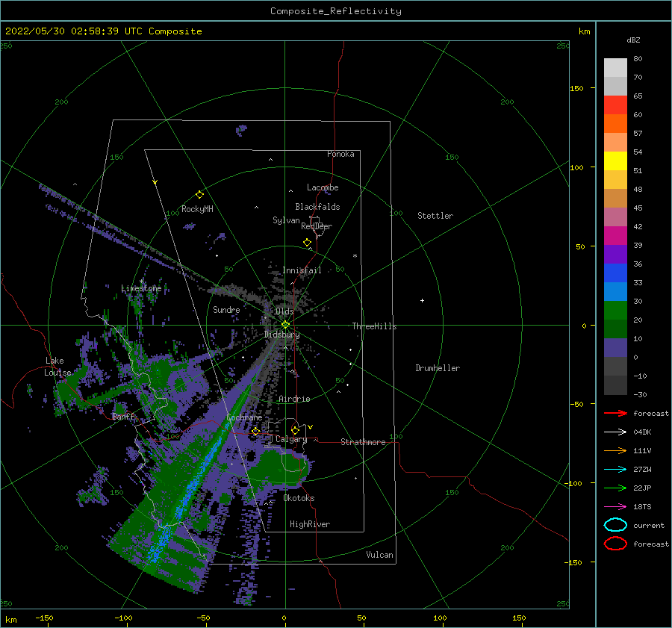The width and height of the screenshot is (672, 628).
Task: Click the yellow diamond marker south of RedDeer
Action: (x=308, y=243)
